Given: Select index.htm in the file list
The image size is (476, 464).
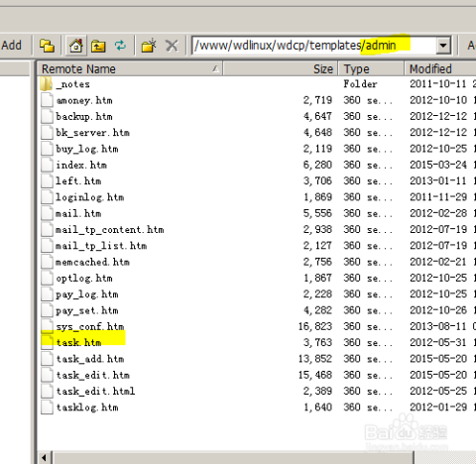Looking at the screenshot, I should click(x=81, y=165).
